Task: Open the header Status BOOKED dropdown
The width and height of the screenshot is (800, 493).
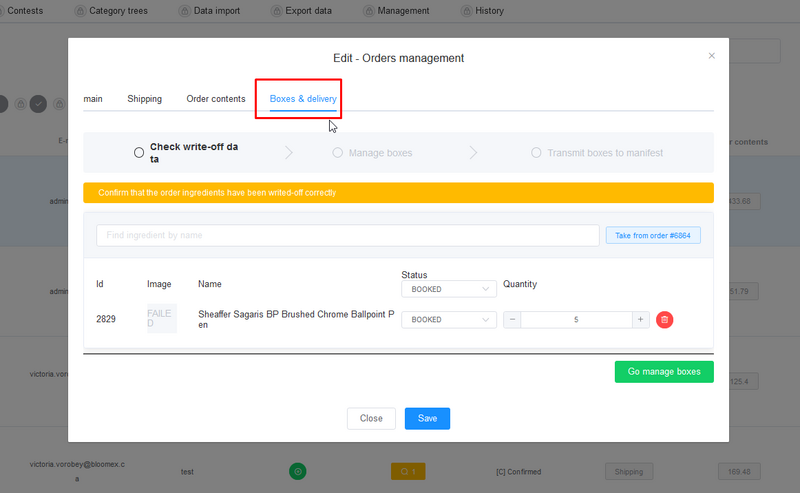Action: point(449,289)
